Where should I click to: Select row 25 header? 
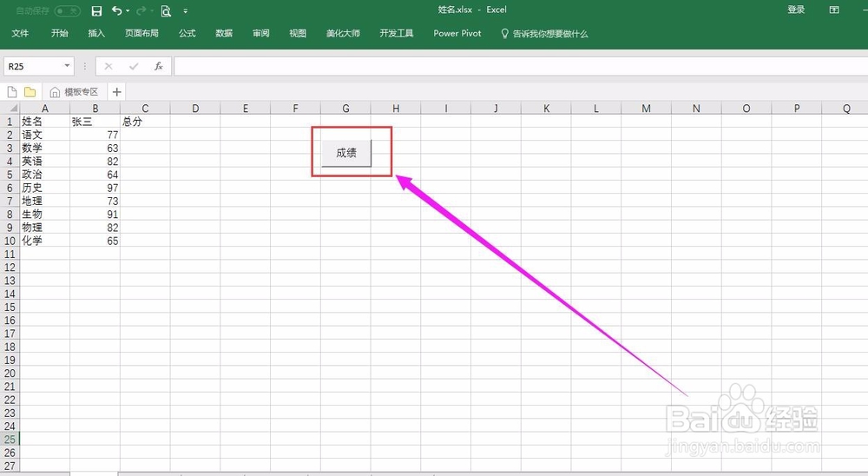pos(10,440)
